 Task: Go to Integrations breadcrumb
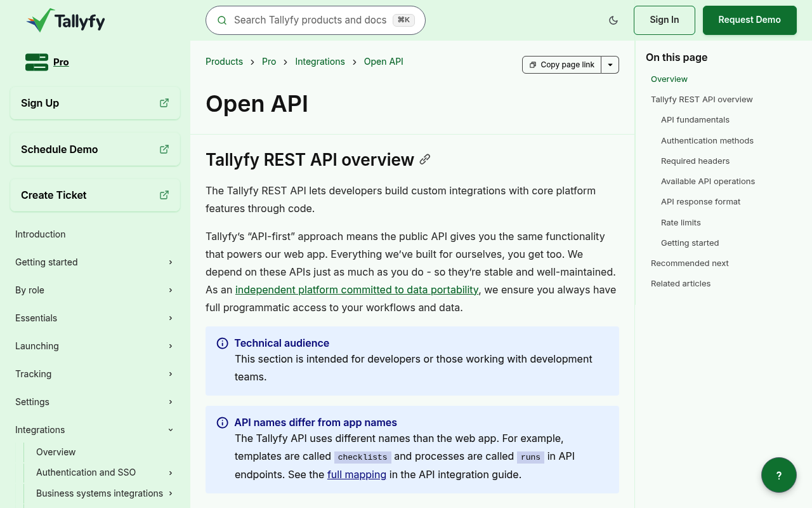point(320,62)
